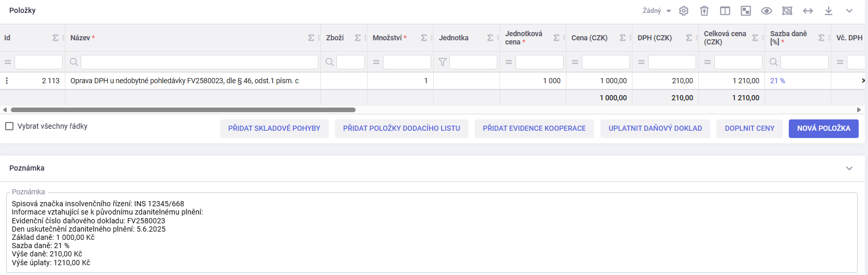The width and height of the screenshot is (868, 275).
Task: Open the table settings gear icon
Action: point(684,11)
